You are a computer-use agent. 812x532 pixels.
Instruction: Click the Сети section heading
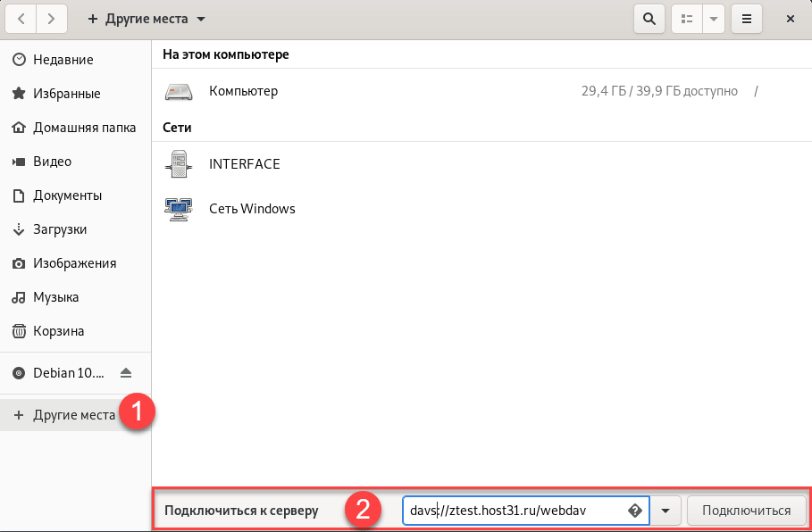point(177,128)
